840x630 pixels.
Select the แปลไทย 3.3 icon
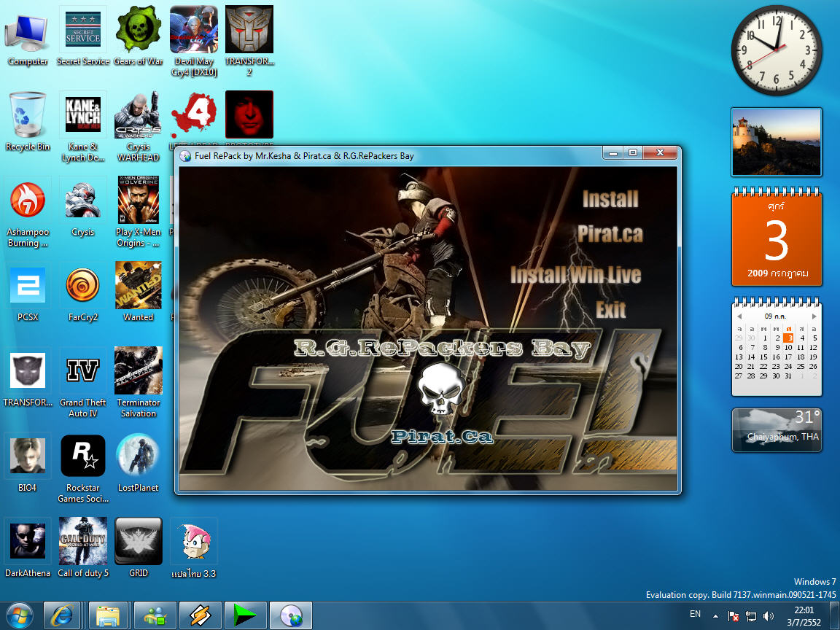click(x=193, y=541)
